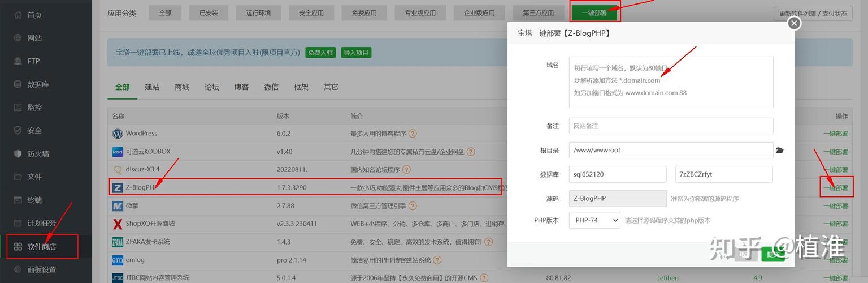Viewport: 868px width, 283px height.
Task: Select the 第三方应用 app category filter
Action: pos(538,12)
